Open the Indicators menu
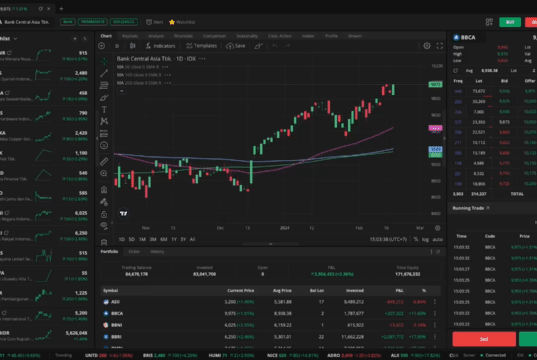 (160, 46)
